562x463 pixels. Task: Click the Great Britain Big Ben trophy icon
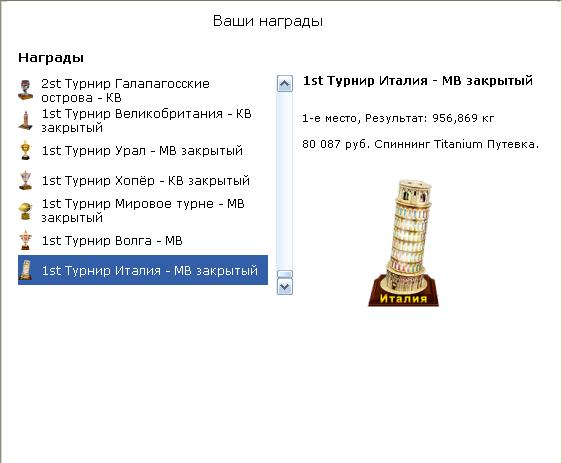point(25,120)
